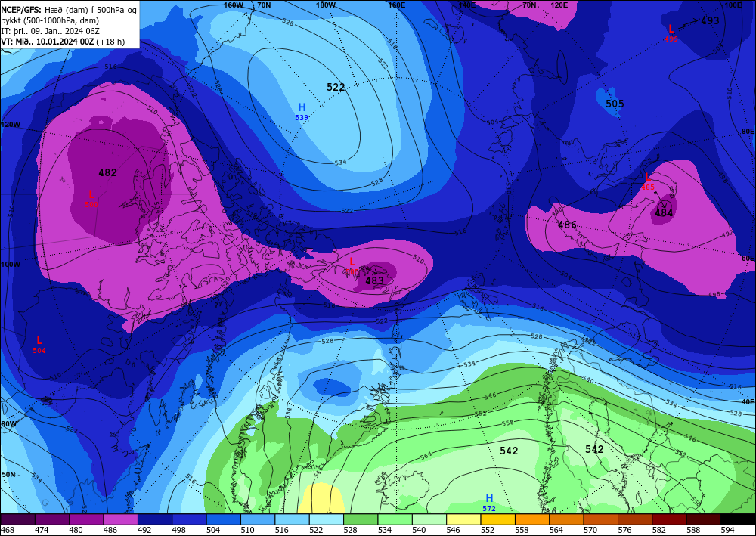The image size is (756, 536).
Task: Click the NCEP/GFS title line in the header
Action: point(69,8)
